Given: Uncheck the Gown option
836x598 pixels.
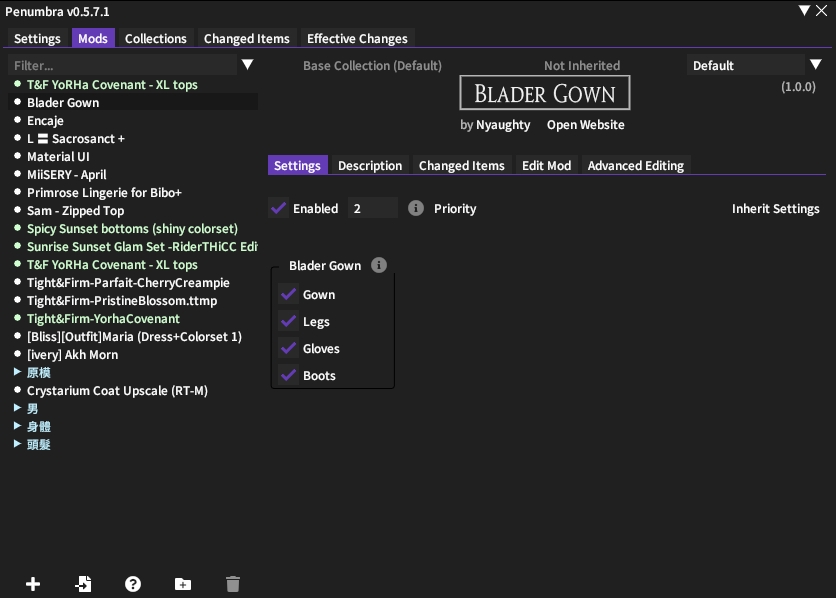Looking at the screenshot, I should pyautogui.click(x=289, y=294).
